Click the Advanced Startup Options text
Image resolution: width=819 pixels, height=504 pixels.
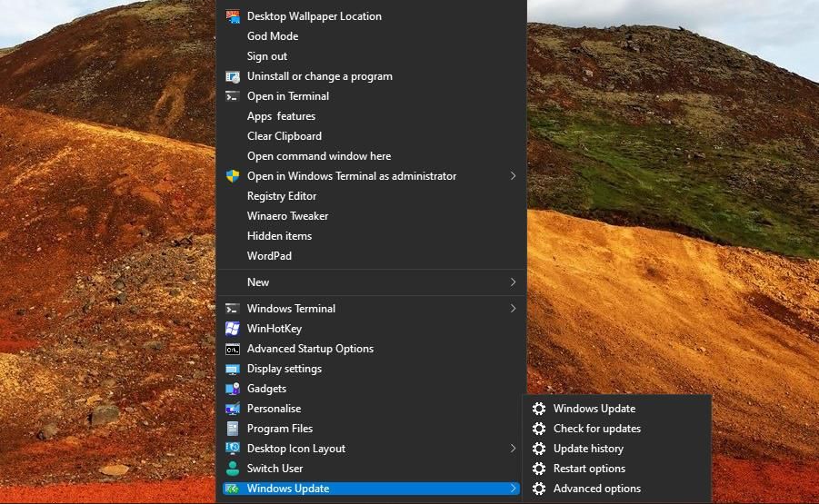point(310,349)
